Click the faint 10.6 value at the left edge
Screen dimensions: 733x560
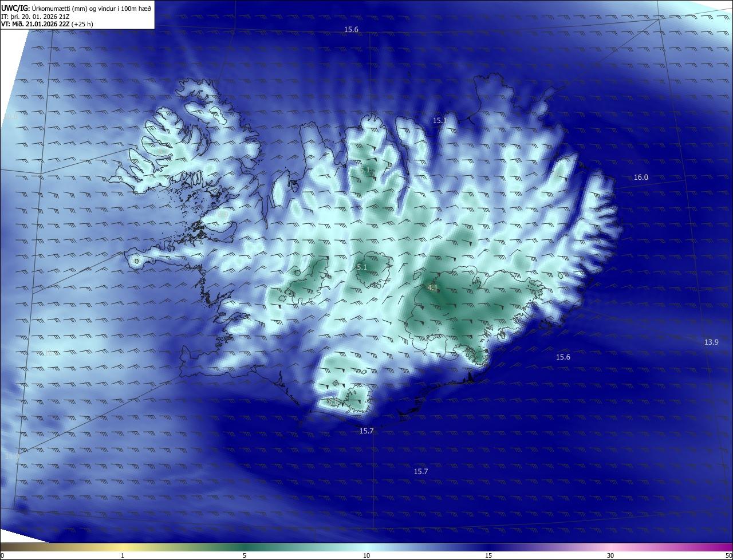tap(11, 117)
